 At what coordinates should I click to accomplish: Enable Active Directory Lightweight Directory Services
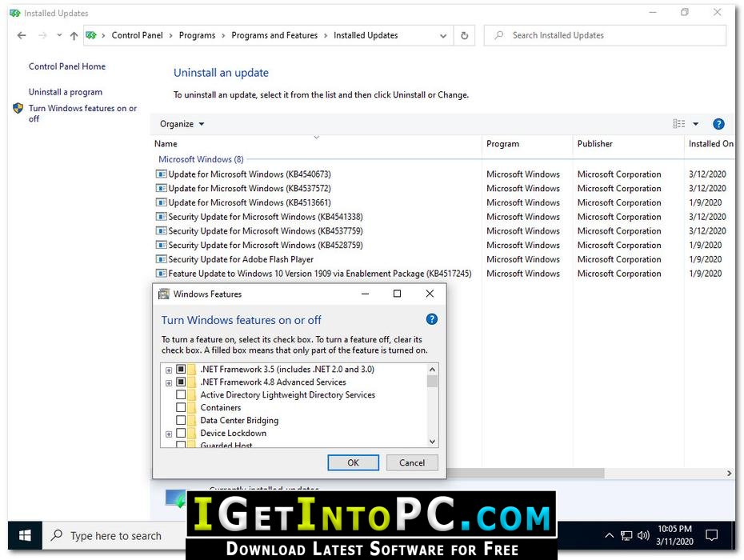coord(181,394)
